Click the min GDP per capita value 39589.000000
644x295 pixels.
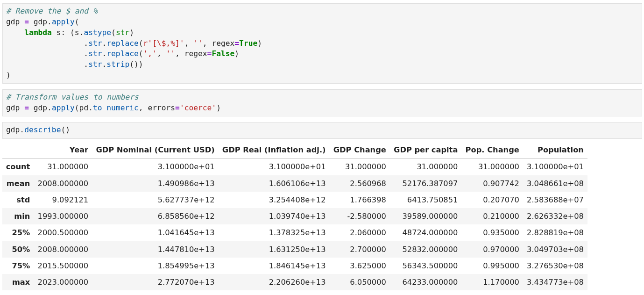click(x=430, y=216)
